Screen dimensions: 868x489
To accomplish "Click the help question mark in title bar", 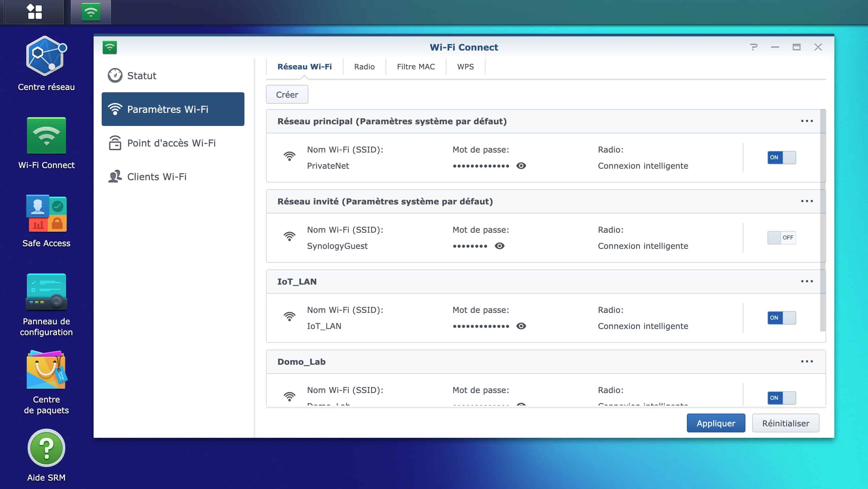I will pyautogui.click(x=754, y=47).
